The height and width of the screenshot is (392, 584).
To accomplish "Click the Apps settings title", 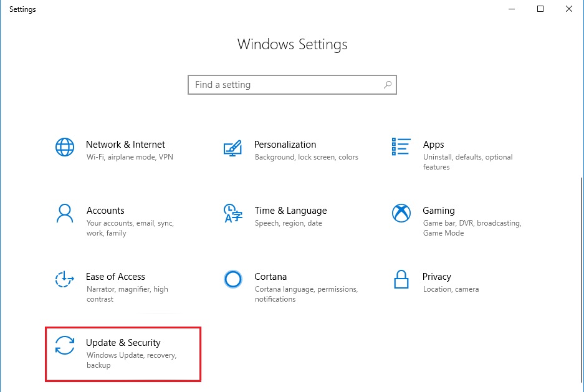I will pyautogui.click(x=433, y=145).
